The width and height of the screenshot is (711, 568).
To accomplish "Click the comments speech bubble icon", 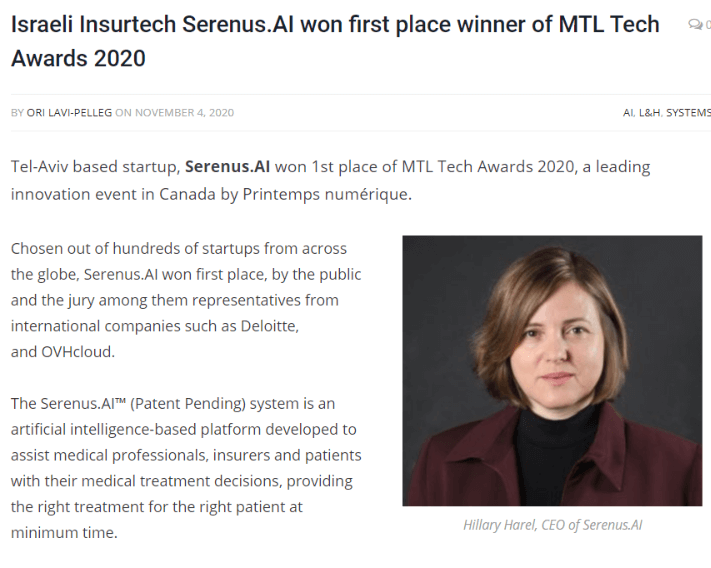I will (696, 25).
